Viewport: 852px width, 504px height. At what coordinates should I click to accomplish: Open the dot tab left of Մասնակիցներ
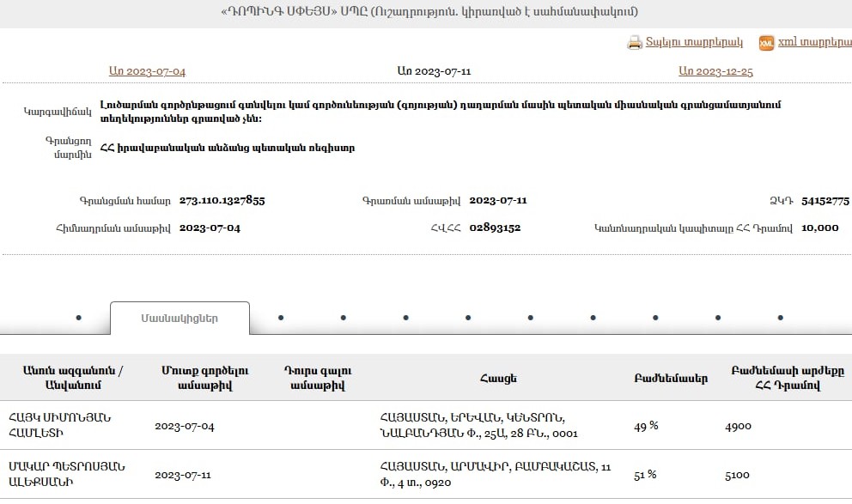point(78,318)
